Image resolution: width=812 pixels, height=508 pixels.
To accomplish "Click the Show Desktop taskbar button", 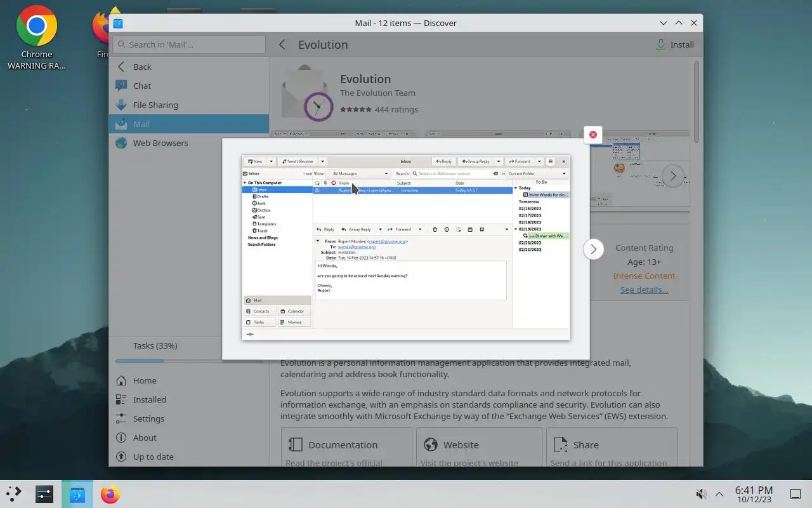I will pos(796,494).
